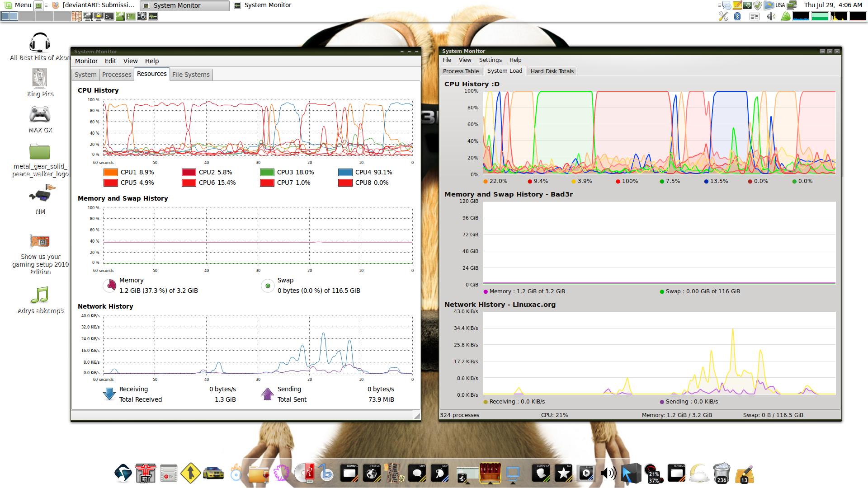Open the Hard Disk Totals tab
Viewport: 868px width, 488px height.
click(552, 71)
